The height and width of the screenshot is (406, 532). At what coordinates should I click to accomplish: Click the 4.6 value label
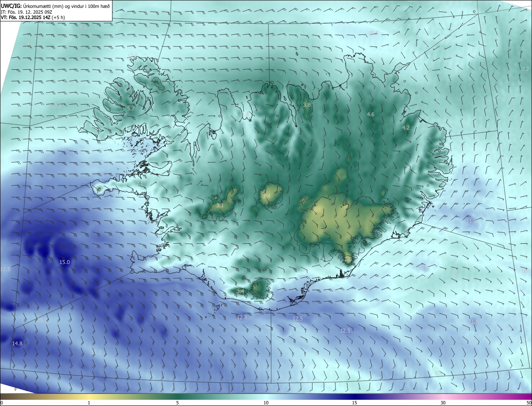pyautogui.click(x=371, y=114)
